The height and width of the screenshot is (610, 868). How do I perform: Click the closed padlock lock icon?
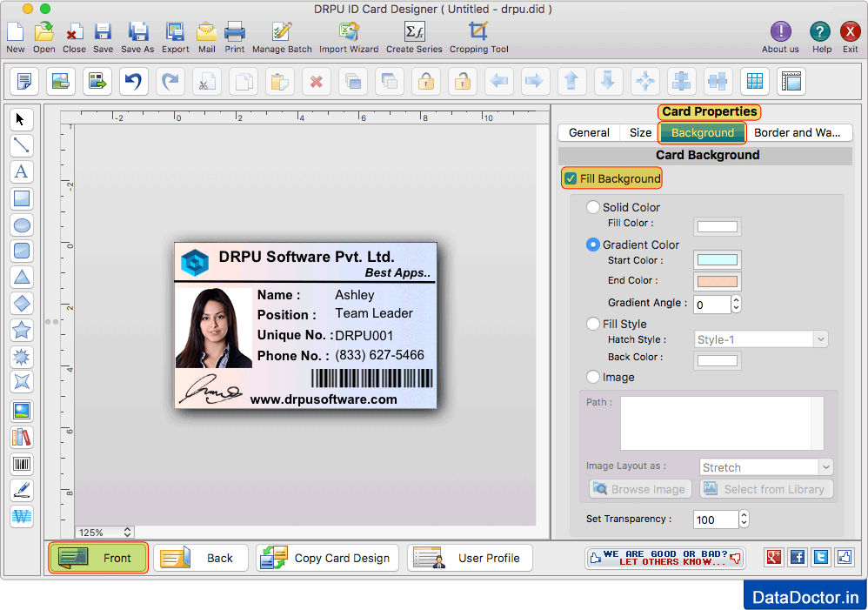point(425,82)
